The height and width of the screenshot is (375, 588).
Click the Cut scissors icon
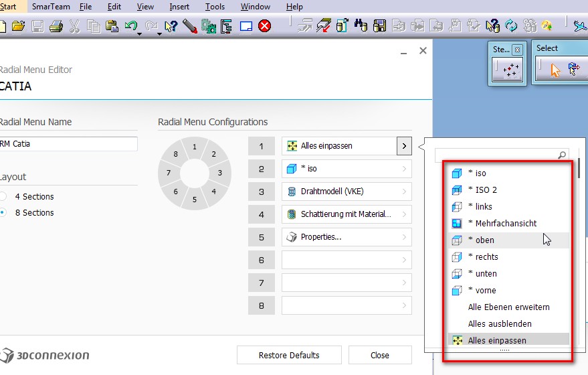(x=75, y=26)
